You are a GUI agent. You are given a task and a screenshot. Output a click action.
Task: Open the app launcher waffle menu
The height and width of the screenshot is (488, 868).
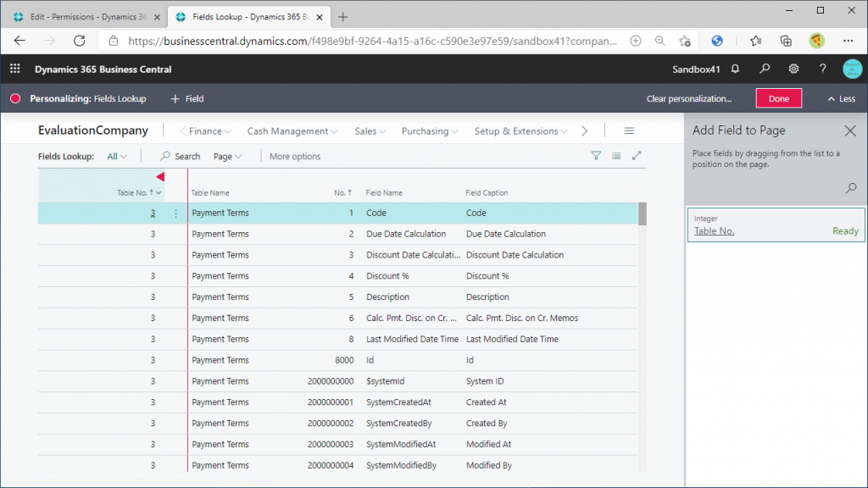tap(15, 69)
